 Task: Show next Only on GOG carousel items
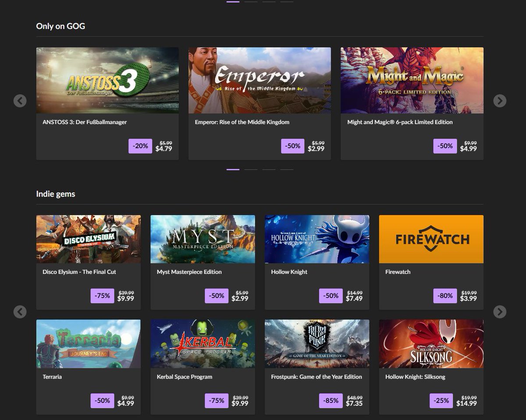coord(500,101)
